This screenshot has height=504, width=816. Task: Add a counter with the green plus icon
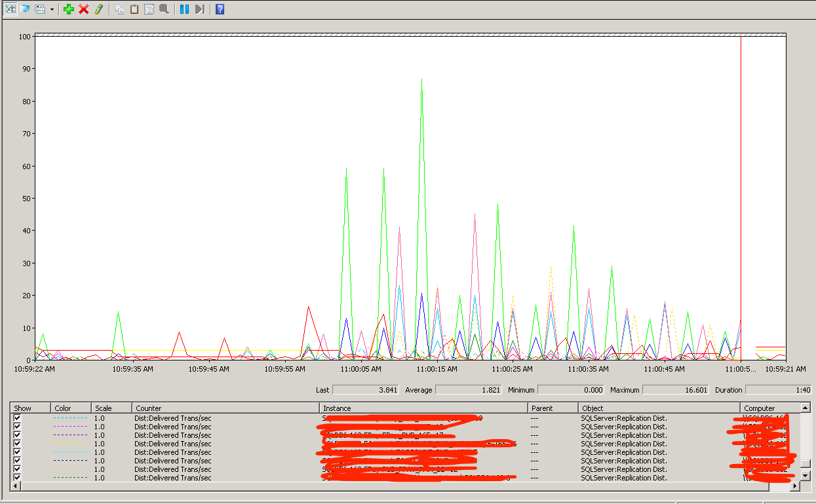point(69,9)
